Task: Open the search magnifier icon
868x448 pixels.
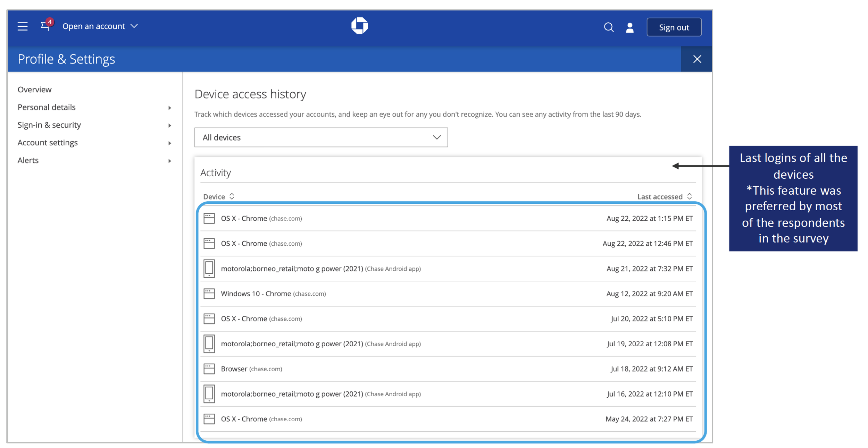Action: tap(608, 27)
